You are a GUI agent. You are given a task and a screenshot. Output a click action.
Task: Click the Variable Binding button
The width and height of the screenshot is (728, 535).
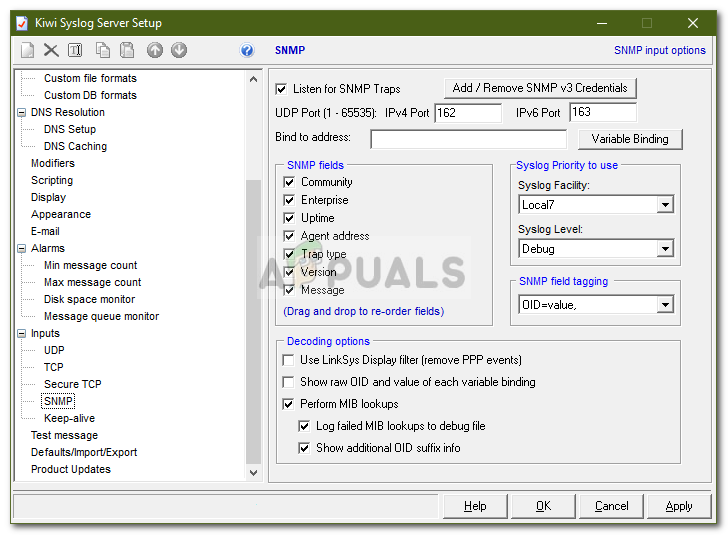pos(630,139)
